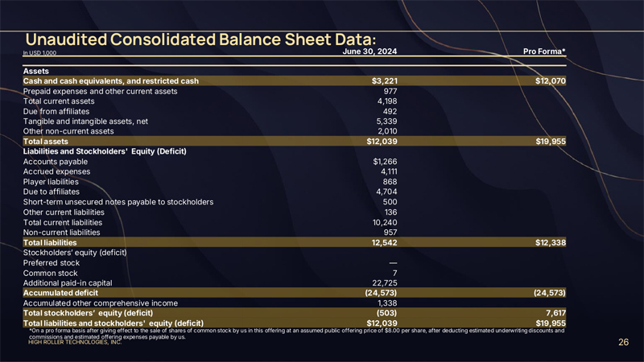Click the Pro Forma* column header

[544, 52]
